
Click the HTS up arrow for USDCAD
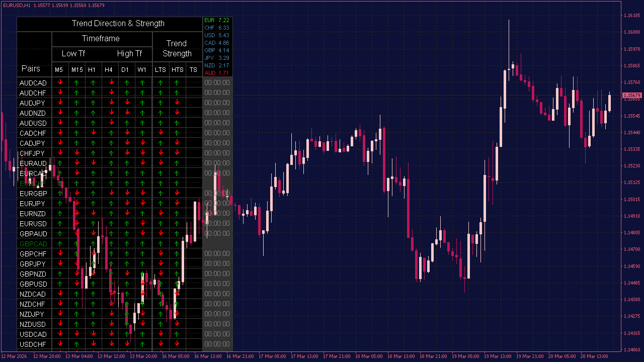(x=177, y=334)
